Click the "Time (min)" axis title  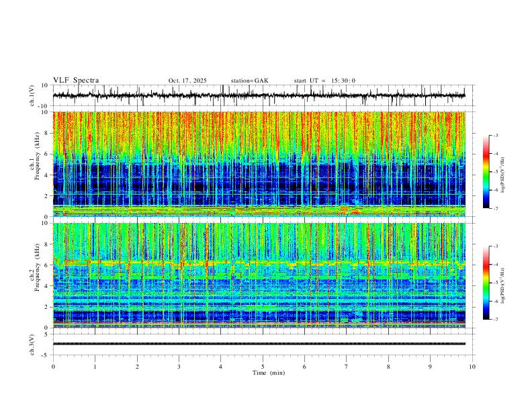tap(269, 373)
